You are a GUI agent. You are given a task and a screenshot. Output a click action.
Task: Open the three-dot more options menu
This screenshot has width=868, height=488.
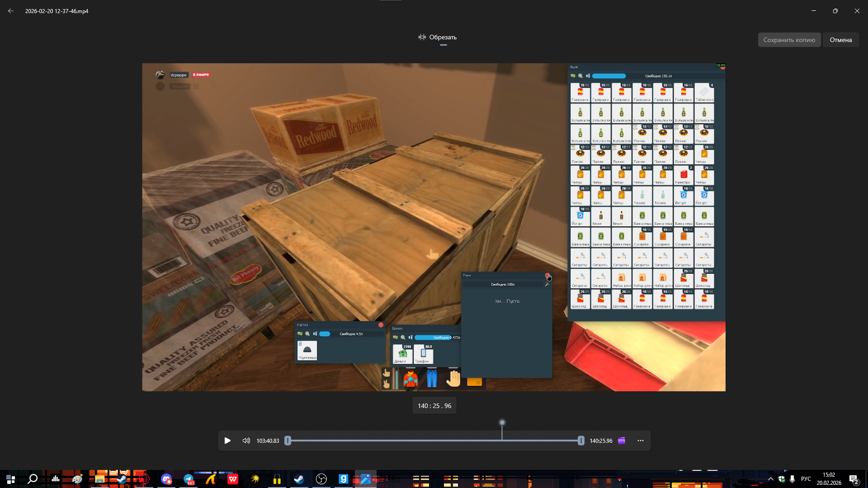pyautogui.click(x=640, y=441)
